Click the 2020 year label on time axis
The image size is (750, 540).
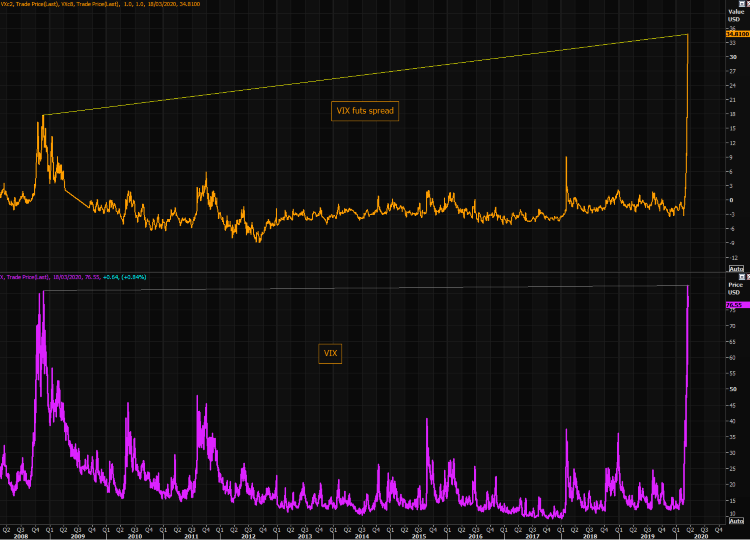pos(701,536)
